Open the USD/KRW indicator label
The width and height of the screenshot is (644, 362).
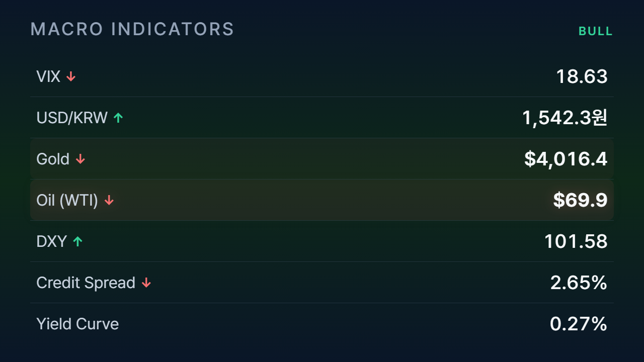pos(72,118)
